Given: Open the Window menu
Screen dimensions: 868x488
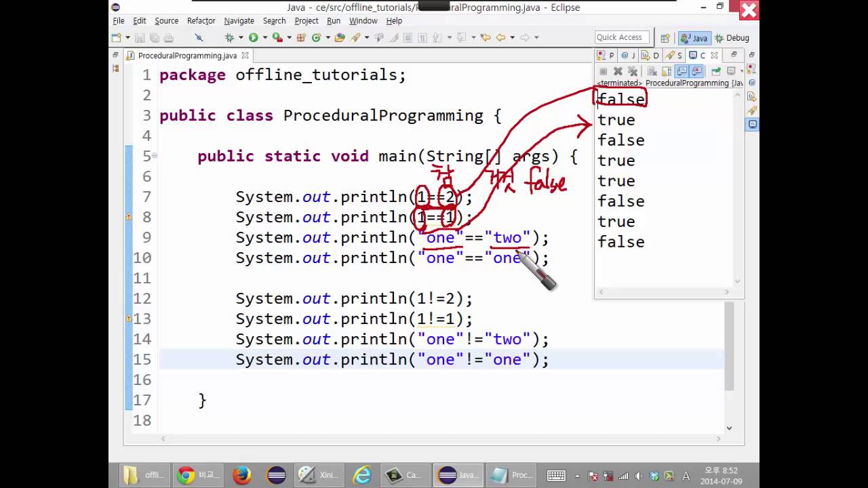Looking at the screenshot, I should pos(363,21).
